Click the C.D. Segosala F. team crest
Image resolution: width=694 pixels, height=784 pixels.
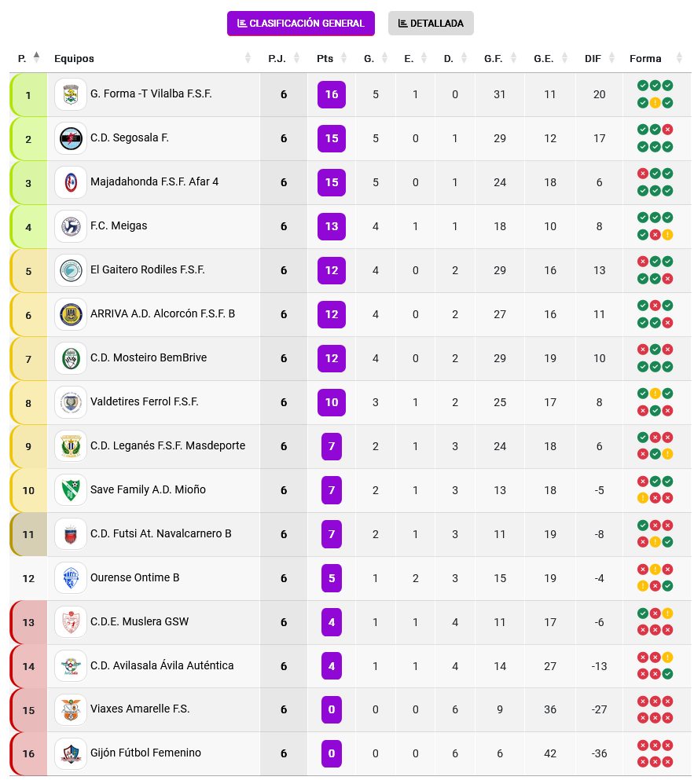[71, 138]
